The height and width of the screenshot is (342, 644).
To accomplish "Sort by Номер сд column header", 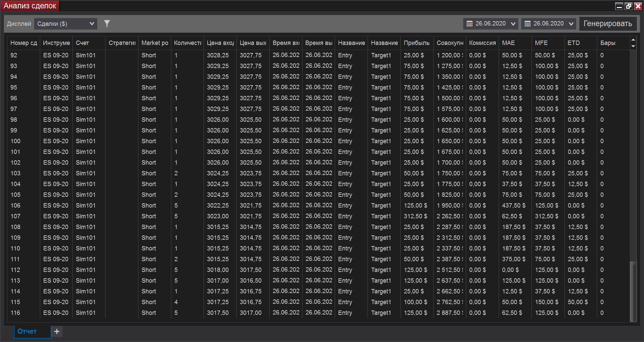I will coord(23,43).
